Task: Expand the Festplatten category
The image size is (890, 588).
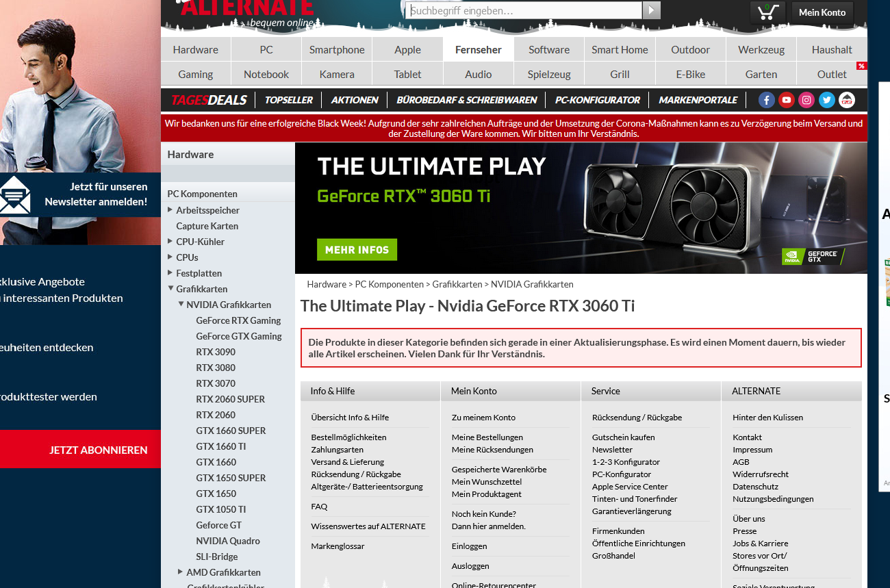Action: [x=170, y=272]
